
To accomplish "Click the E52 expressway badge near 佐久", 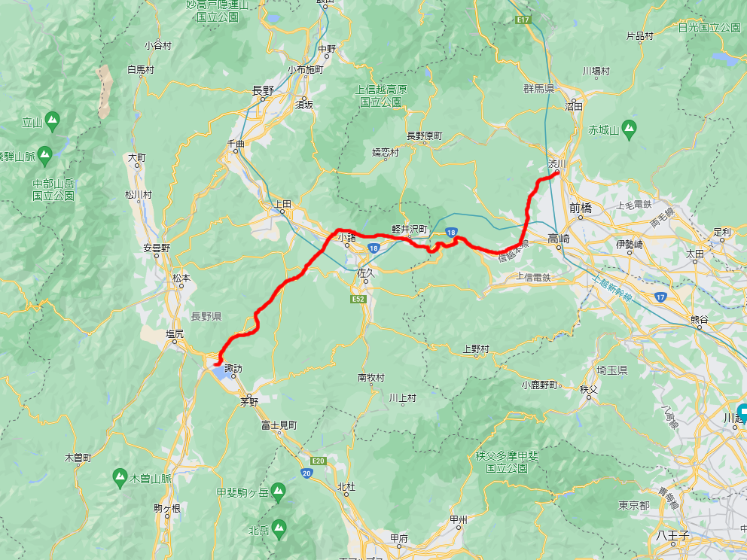I will (358, 299).
